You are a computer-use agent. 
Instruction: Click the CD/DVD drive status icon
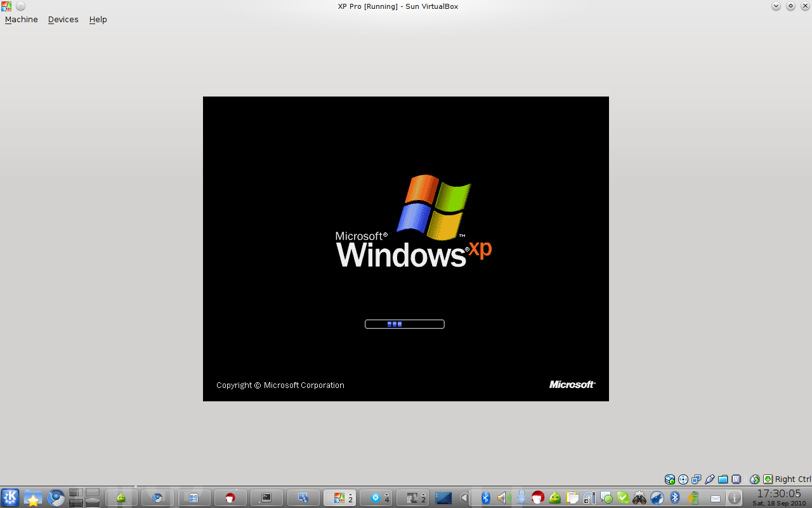click(x=683, y=479)
